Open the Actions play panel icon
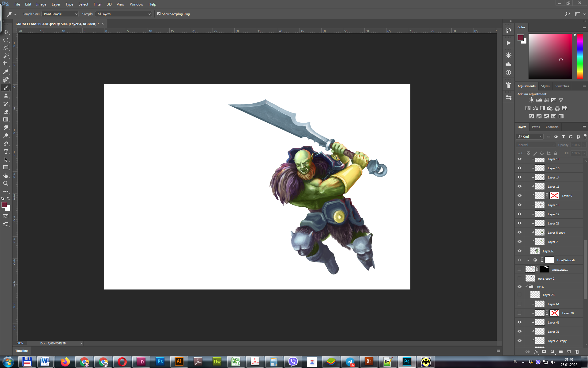 click(x=508, y=43)
